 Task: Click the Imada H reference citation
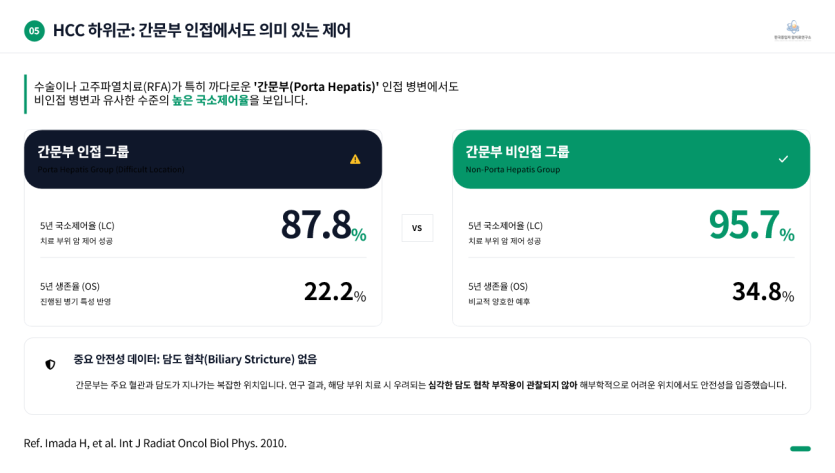coord(155,443)
